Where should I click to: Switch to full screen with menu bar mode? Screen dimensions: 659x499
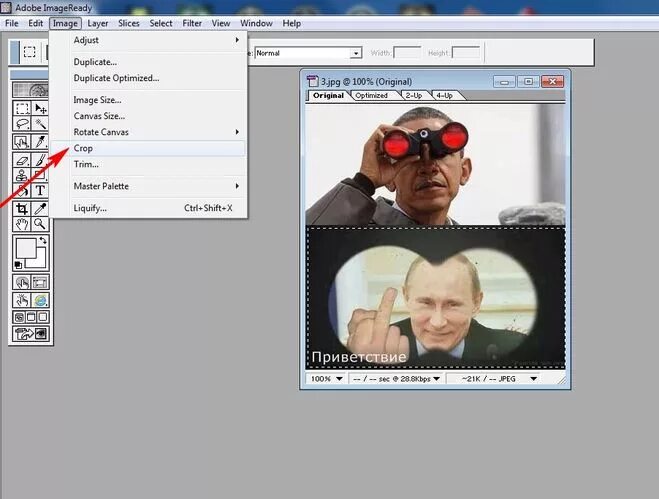coord(31,317)
